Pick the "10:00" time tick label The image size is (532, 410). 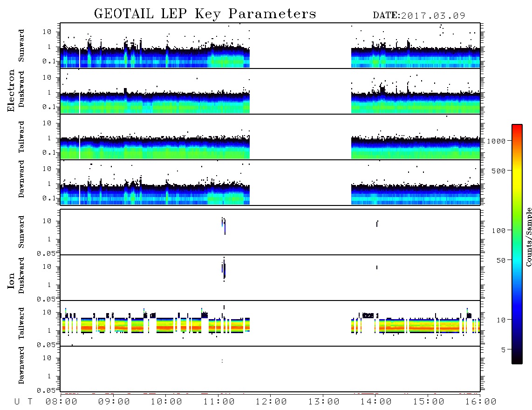[166, 402]
